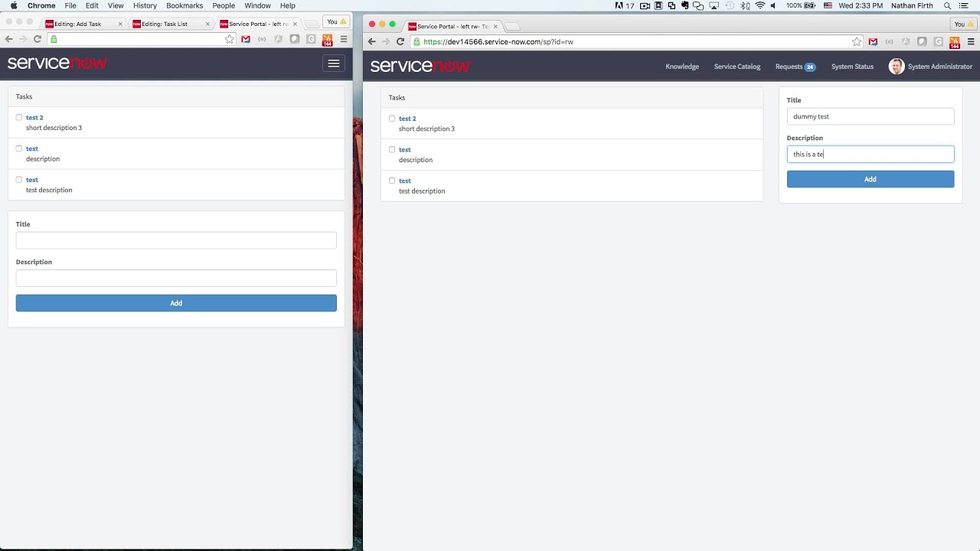980x551 pixels.
Task: Check the 'test description' task in right window
Action: pos(392,181)
